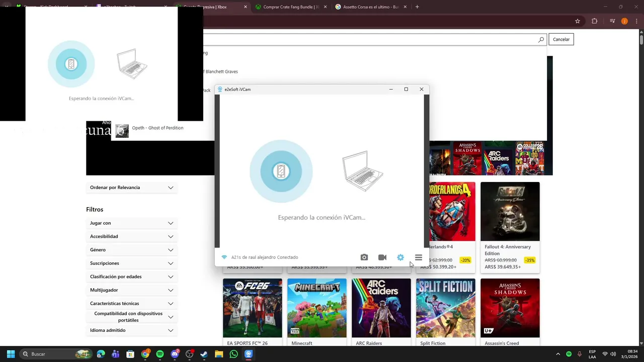
Task: Bookmark this page with the star icon
Action: tap(578, 21)
